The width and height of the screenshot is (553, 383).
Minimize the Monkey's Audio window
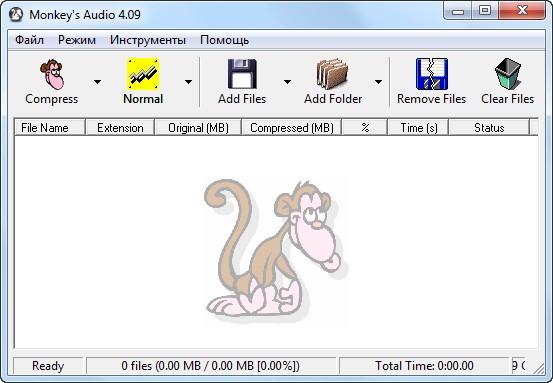point(458,12)
